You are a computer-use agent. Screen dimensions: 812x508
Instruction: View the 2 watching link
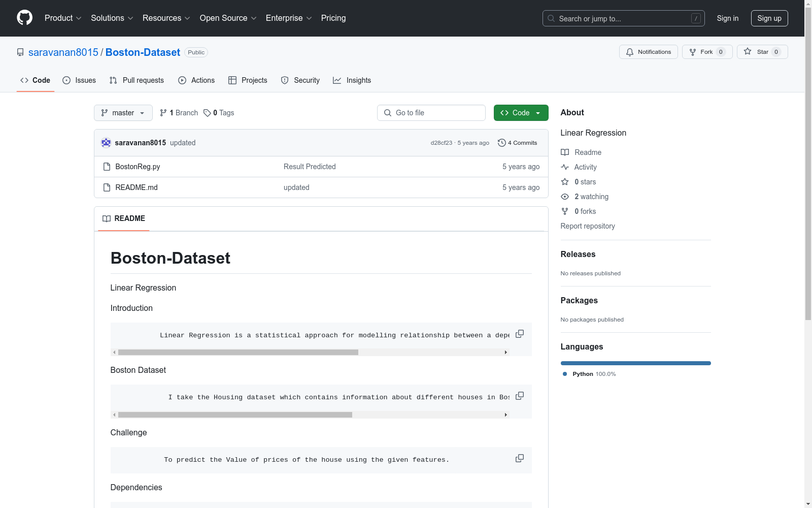[x=585, y=197]
